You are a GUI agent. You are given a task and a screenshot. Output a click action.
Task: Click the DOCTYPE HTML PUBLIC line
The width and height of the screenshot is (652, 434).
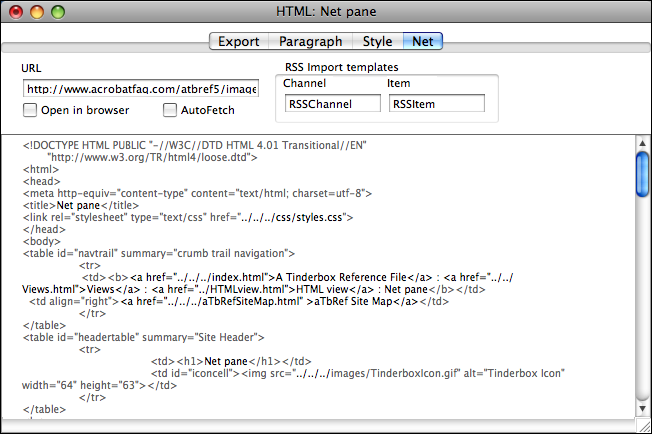point(195,145)
